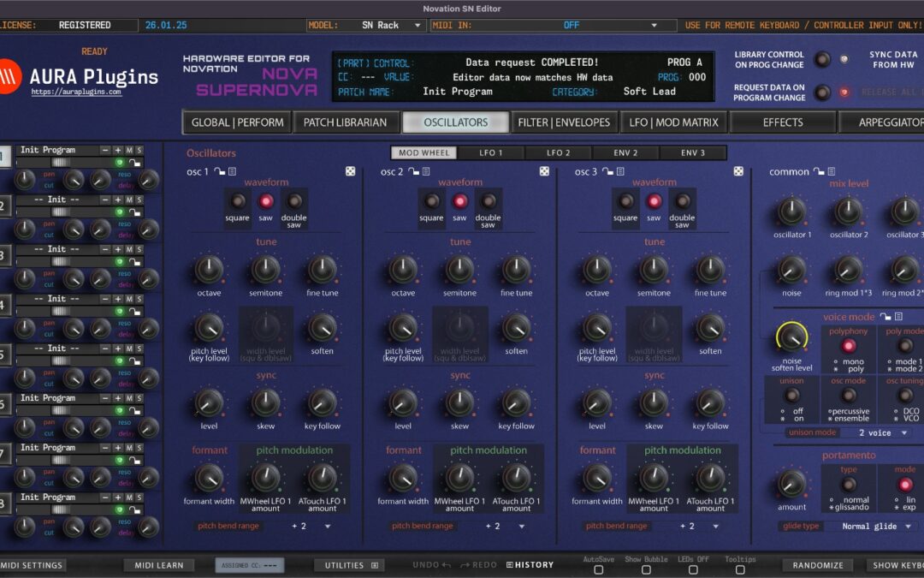Mute the first Init Program part with M
The width and height of the screenshot is (924, 578).
coord(129,149)
